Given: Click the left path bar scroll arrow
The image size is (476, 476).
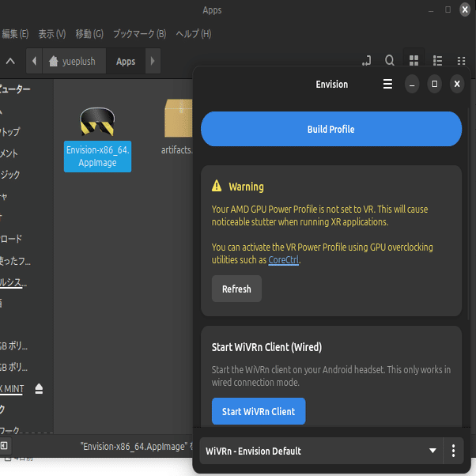Looking at the screenshot, I should 34,61.
